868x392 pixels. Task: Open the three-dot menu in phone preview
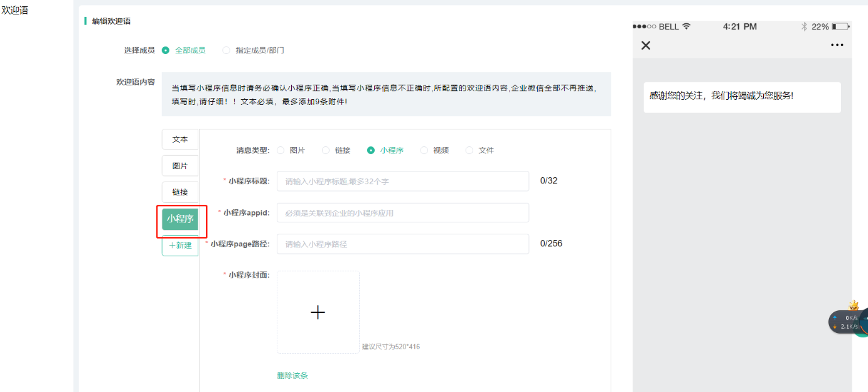(837, 45)
